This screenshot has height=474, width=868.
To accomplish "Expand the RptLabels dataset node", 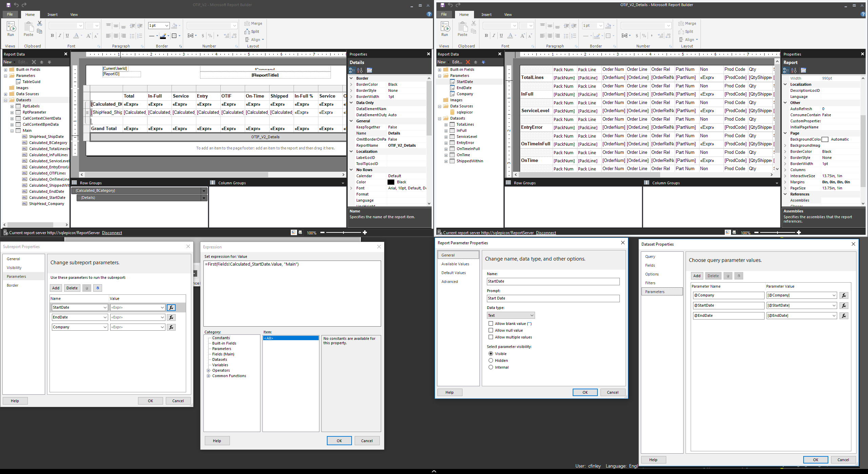I will pyautogui.click(x=12, y=106).
